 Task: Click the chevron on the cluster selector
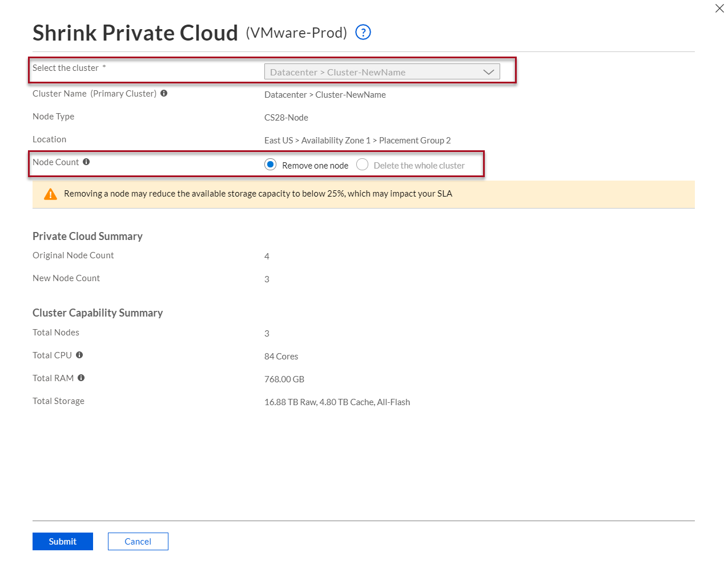[x=489, y=71]
